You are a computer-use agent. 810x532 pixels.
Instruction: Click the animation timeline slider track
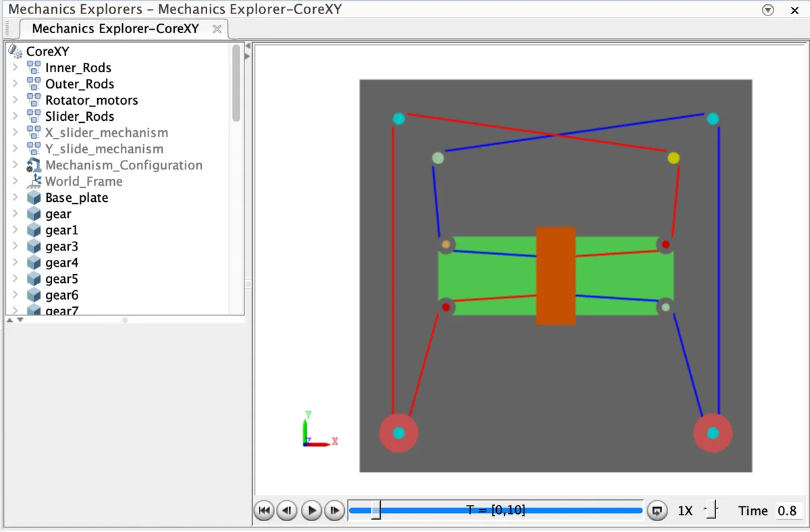click(495, 510)
